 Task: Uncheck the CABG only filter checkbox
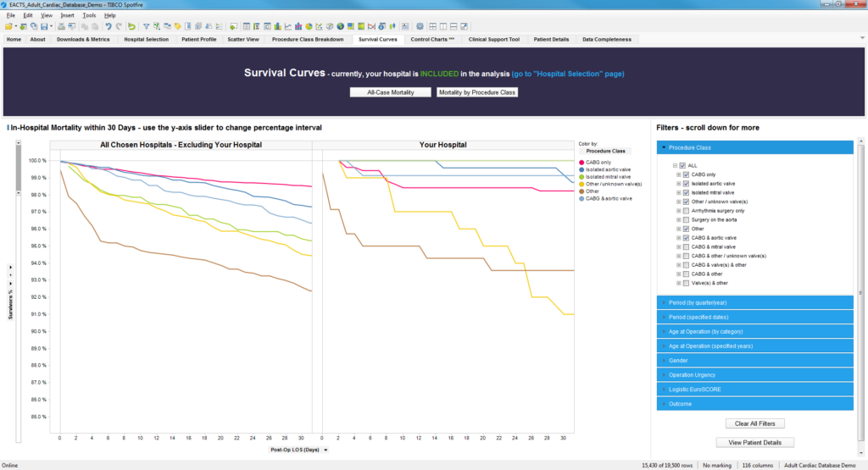coord(686,174)
